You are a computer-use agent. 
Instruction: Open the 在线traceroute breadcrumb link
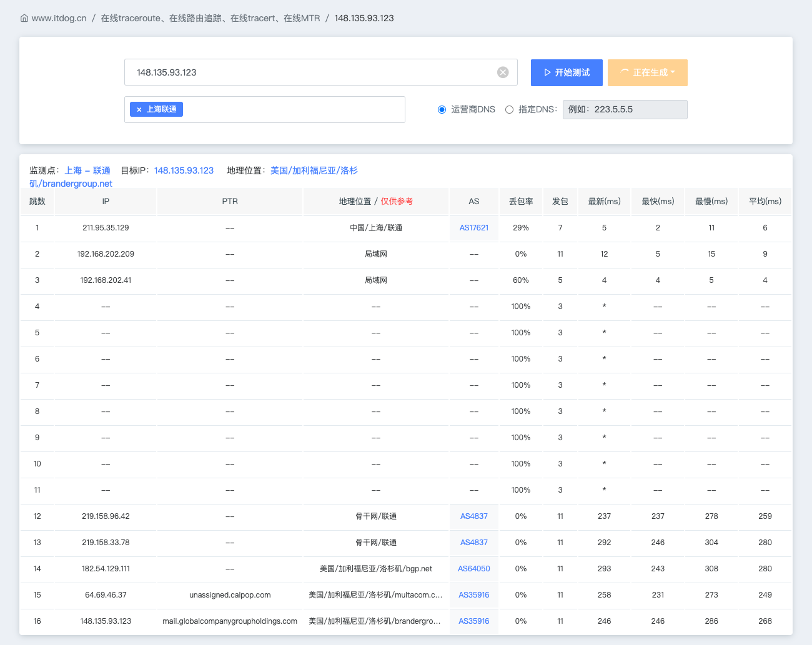click(x=210, y=18)
